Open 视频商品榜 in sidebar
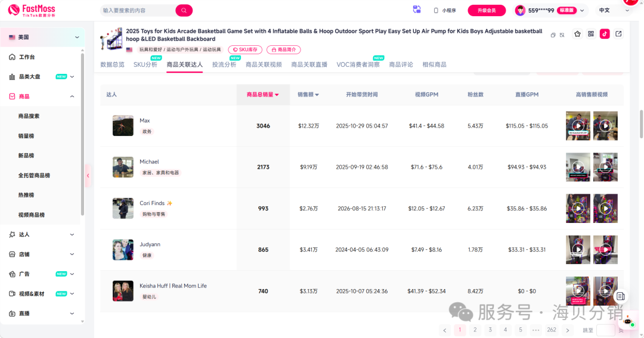The width and height of the screenshot is (644, 338). point(31,215)
